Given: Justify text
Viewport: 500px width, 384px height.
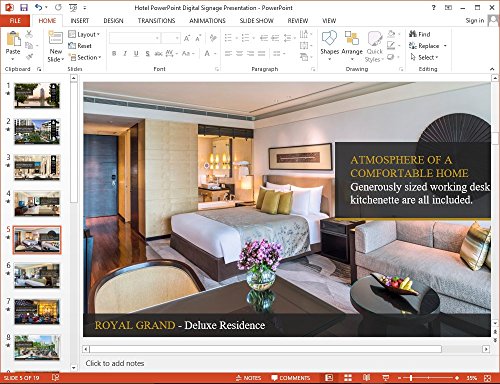Looking at the screenshot, I should coord(262,54).
